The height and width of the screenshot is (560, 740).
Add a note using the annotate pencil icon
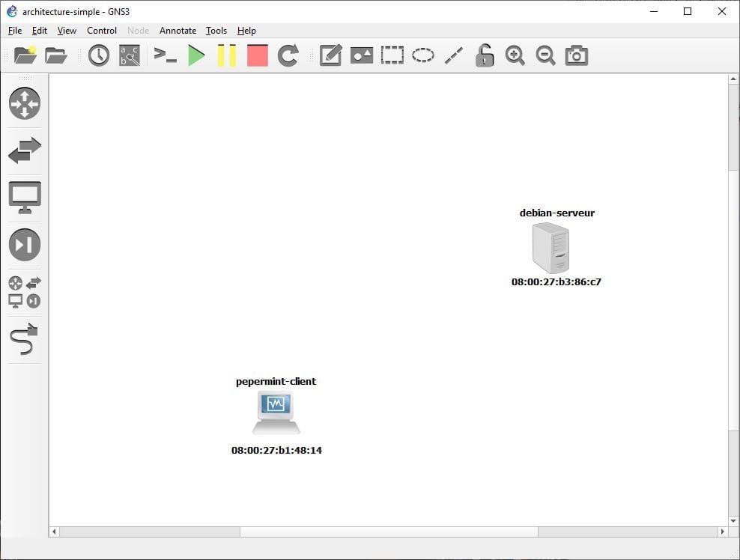click(330, 55)
